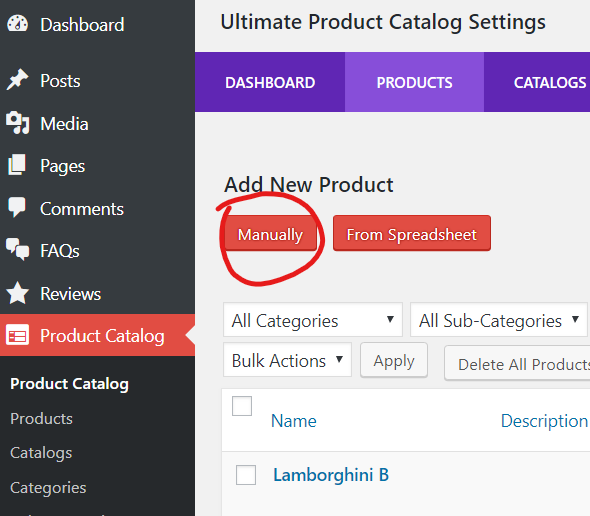Viewport: 590px width, 516px height.
Task: Click the Apply button
Action: click(394, 360)
